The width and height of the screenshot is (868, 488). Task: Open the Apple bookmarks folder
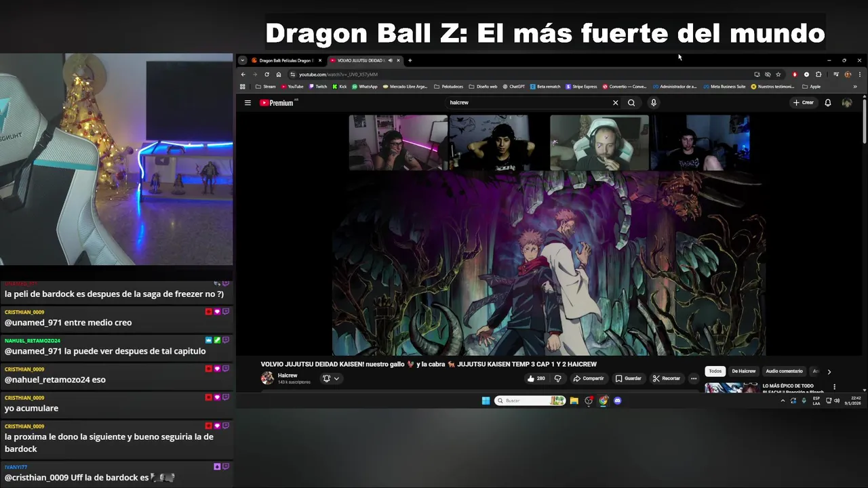coord(812,87)
